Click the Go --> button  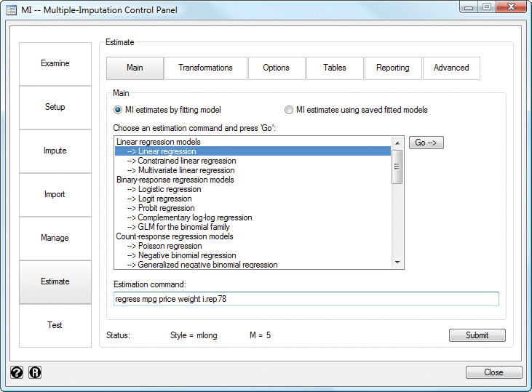pyautogui.click(x=426, y=143)
